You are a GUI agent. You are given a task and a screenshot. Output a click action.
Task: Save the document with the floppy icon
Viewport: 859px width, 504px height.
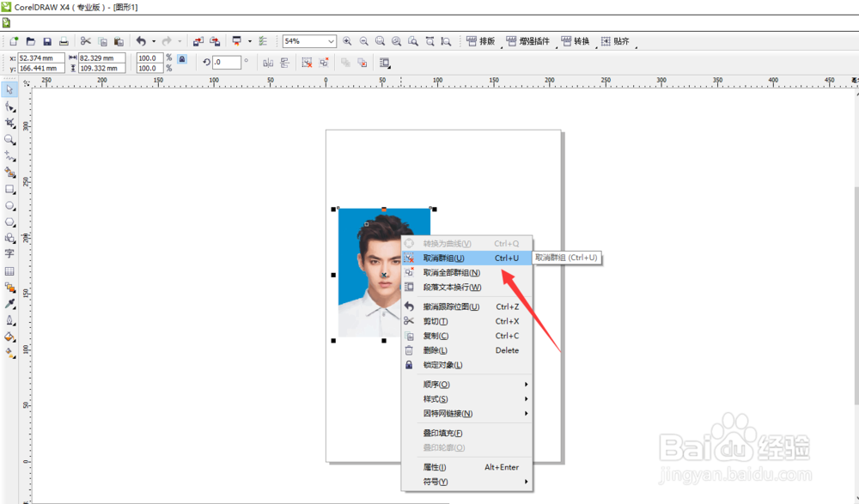tap(47, 41)
